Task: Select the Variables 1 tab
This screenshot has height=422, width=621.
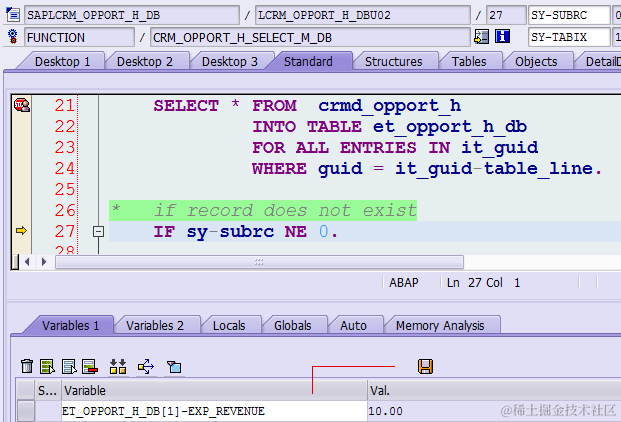Action: 70,325
